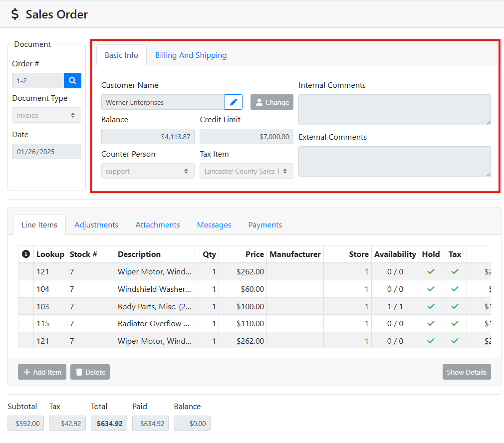The image size is (504, 443).
Task: Click the Add Item button
Action: pos(42,372)
